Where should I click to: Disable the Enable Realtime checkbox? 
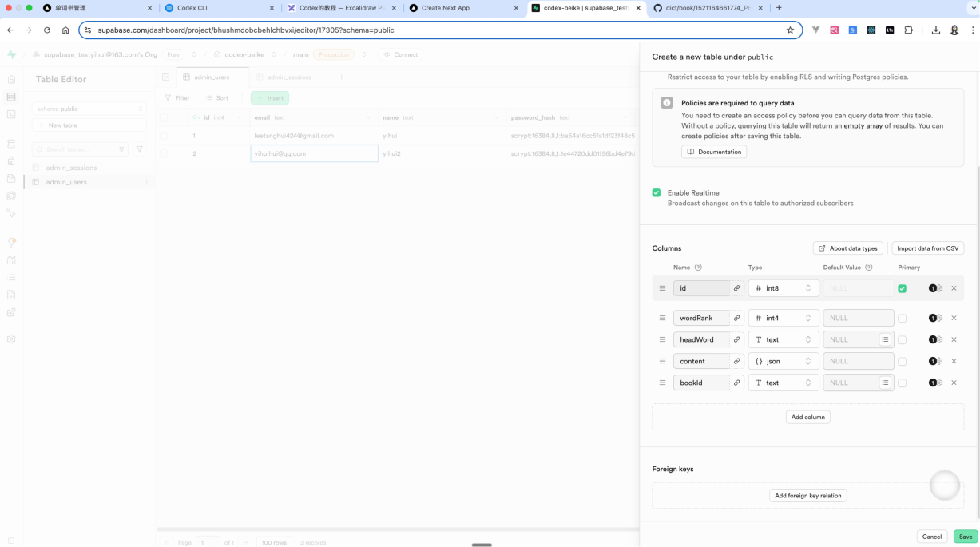tap(657, 193)
